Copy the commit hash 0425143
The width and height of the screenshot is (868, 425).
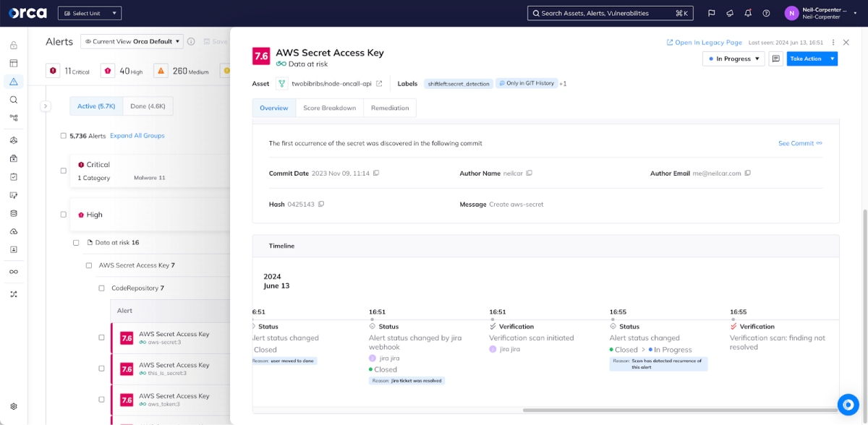coord(321,205)
